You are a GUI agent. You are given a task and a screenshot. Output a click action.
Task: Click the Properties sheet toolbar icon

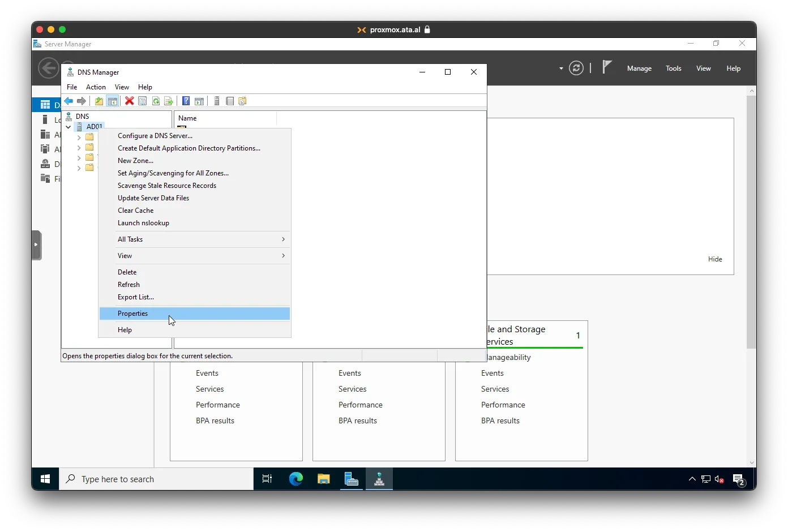click(x=143, y=101)
